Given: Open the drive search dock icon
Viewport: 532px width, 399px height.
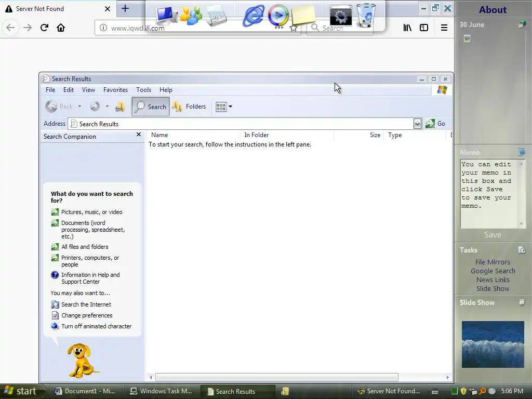Looking at the screenshot, I should click(217, 16).
